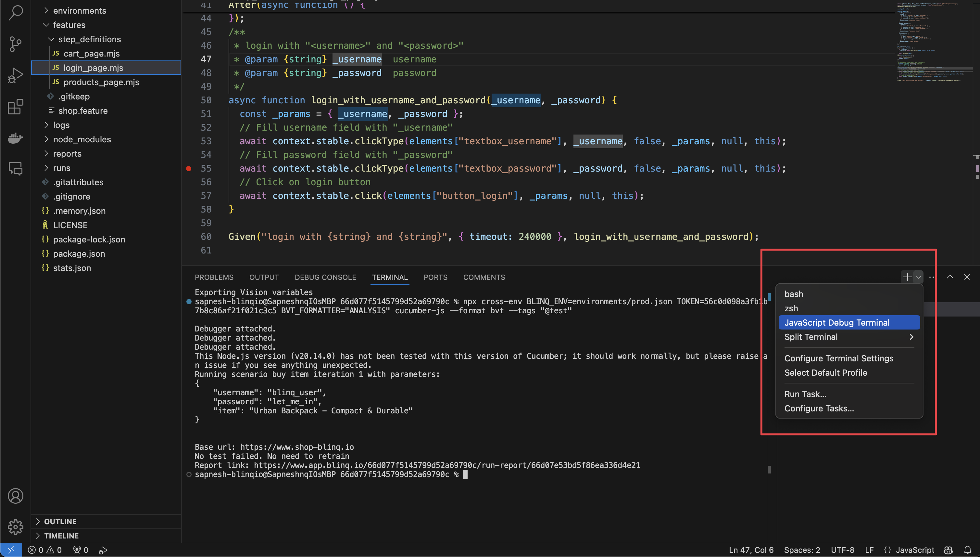Toggle the breakpoint on line 55
Screen dimensions: 980x557
point(189,169)
